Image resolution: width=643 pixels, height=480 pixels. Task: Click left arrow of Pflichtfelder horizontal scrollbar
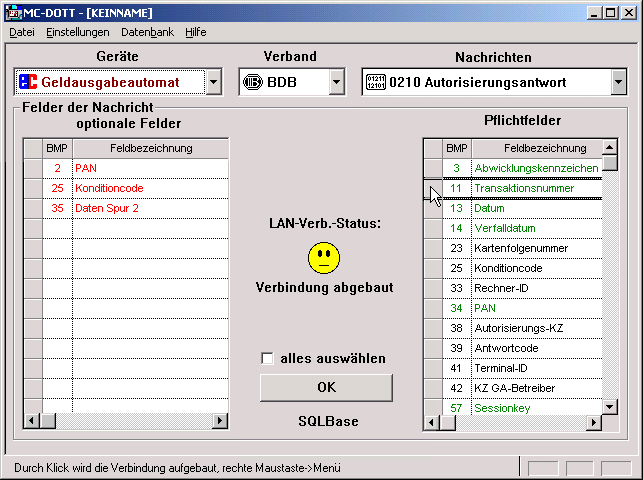tap(431, 423)
